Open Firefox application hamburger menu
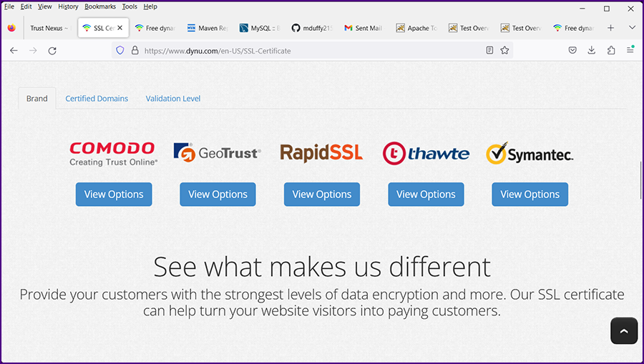Viewport: 644px width, 364px height. pyautogui.click(x=630, y=51)
